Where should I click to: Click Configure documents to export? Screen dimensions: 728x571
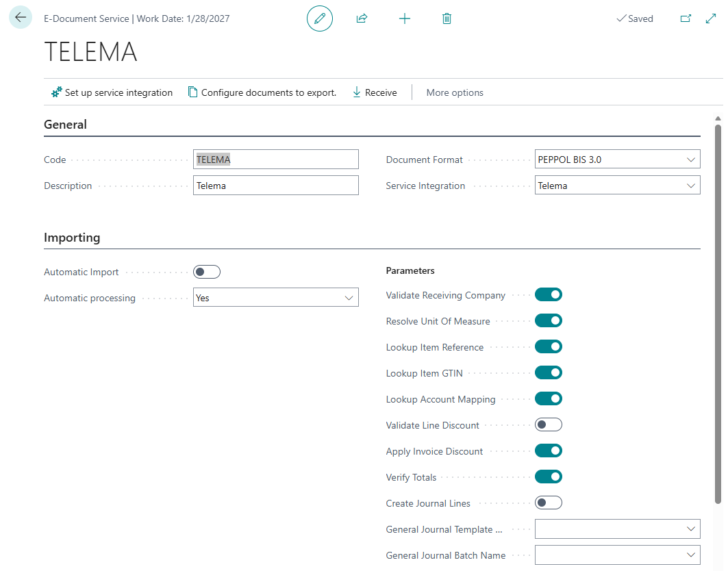[262, 92]
